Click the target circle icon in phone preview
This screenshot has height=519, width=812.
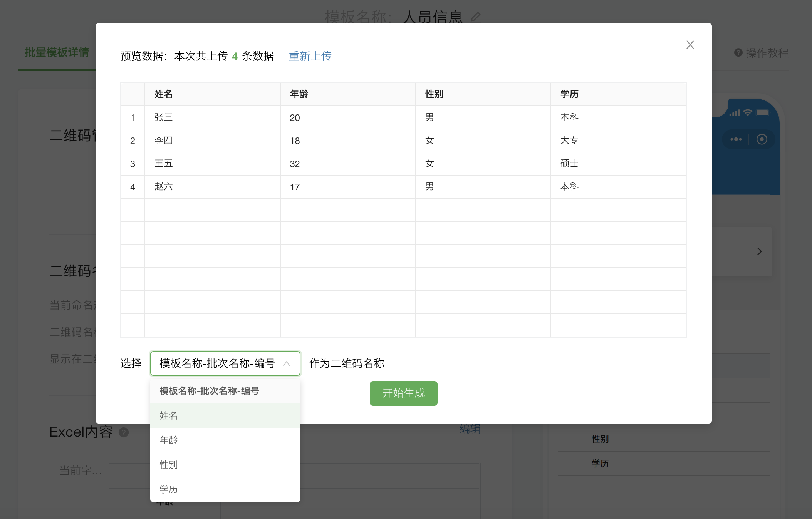click(x=762, y=139)
